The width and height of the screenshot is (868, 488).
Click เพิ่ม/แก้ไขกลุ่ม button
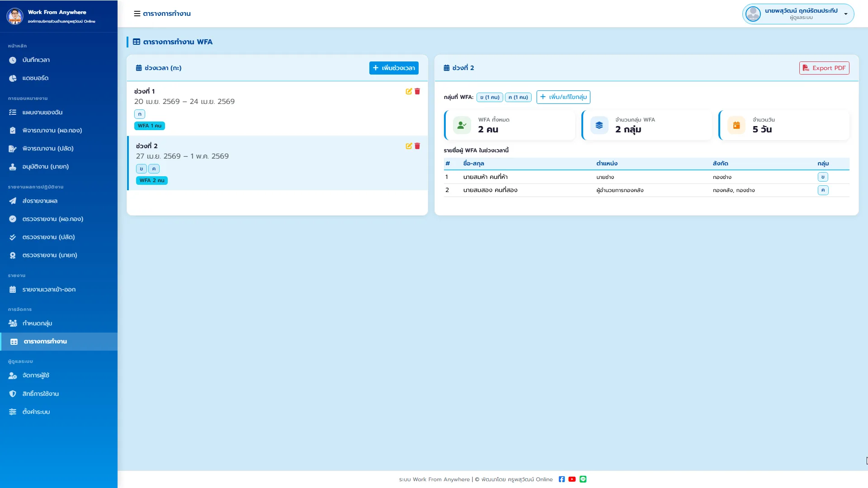point(563,97)
